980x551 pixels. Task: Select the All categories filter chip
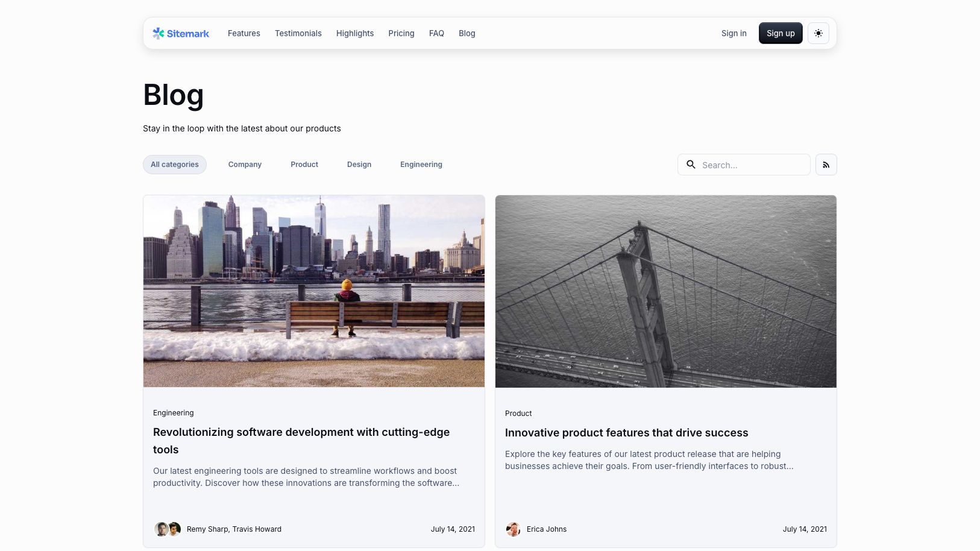(x=175, y=165)
